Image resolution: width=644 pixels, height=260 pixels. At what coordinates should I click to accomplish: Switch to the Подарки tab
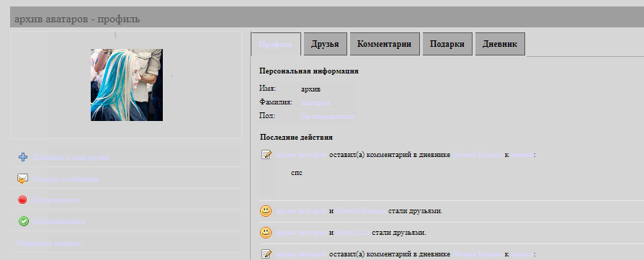point(447,44)
